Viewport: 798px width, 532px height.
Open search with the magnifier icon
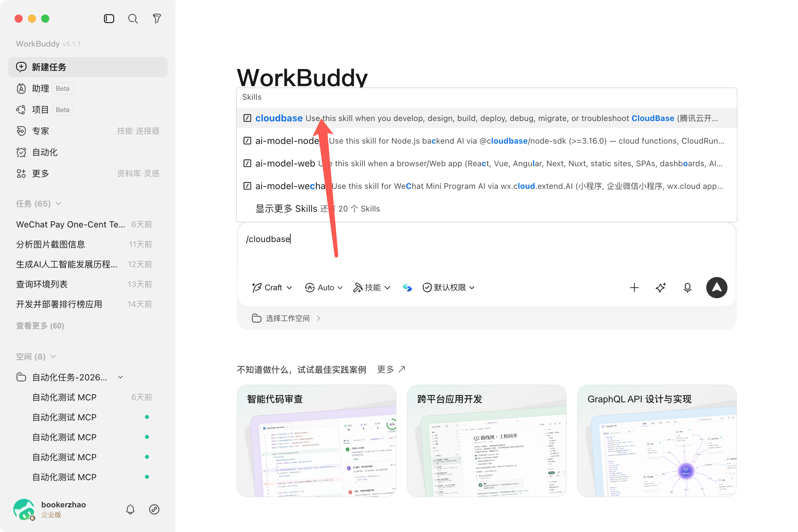[x=133, y=19]
